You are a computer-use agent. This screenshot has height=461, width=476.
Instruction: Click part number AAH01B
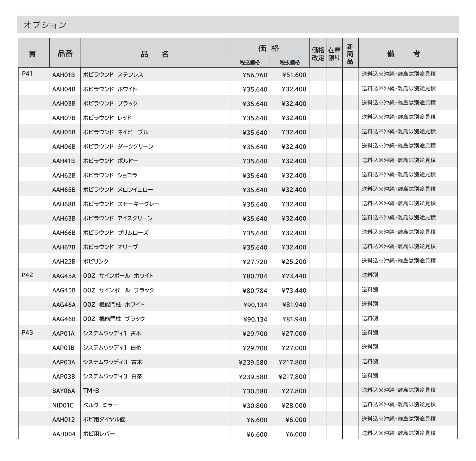pos(63,75)
